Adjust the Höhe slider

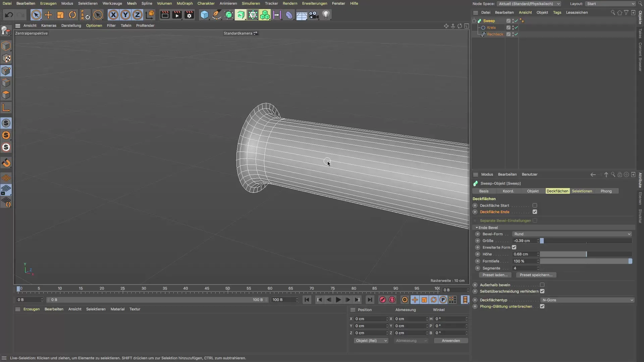586,254
